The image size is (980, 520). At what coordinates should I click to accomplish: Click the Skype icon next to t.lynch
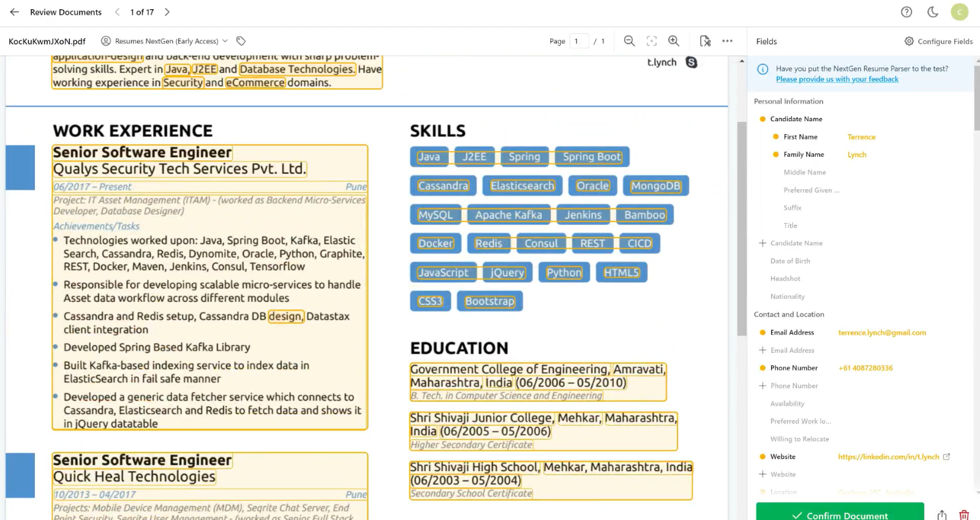[692, 62]
